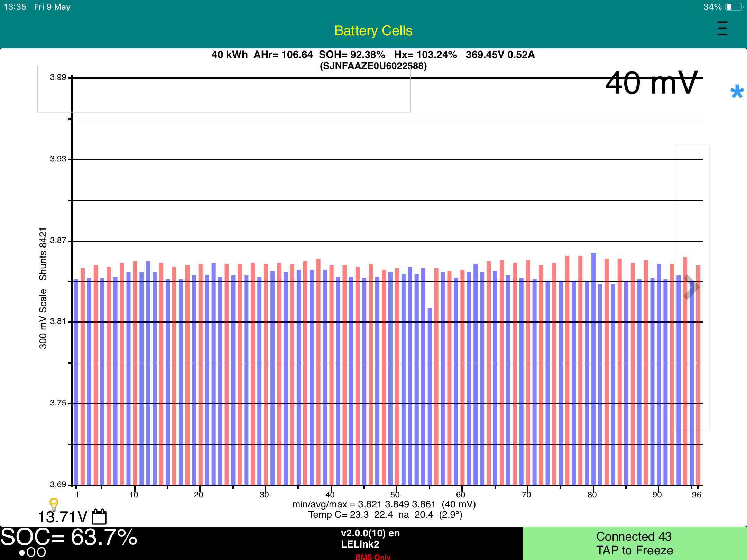Tap the 12V battery icon beside 13.71V
The height and width of the screenshot is (560, 747).
pyautogui.click(x=99, y=517)
